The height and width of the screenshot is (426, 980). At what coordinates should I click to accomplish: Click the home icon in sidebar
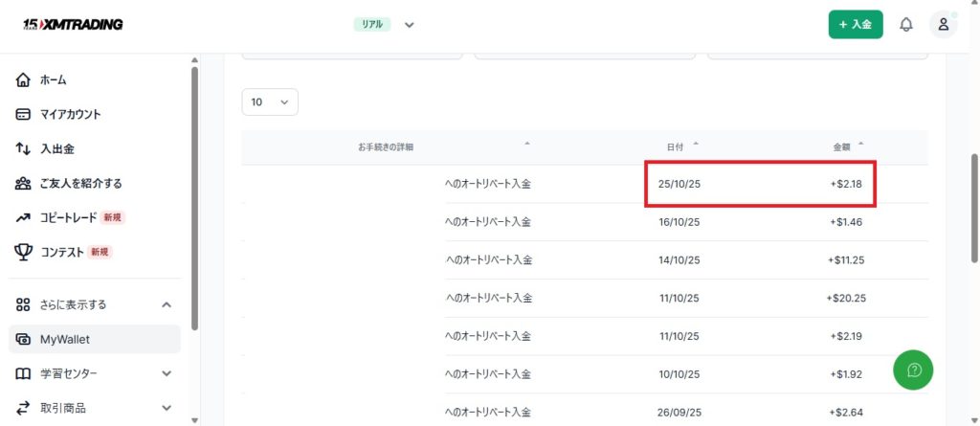point(24,79)
